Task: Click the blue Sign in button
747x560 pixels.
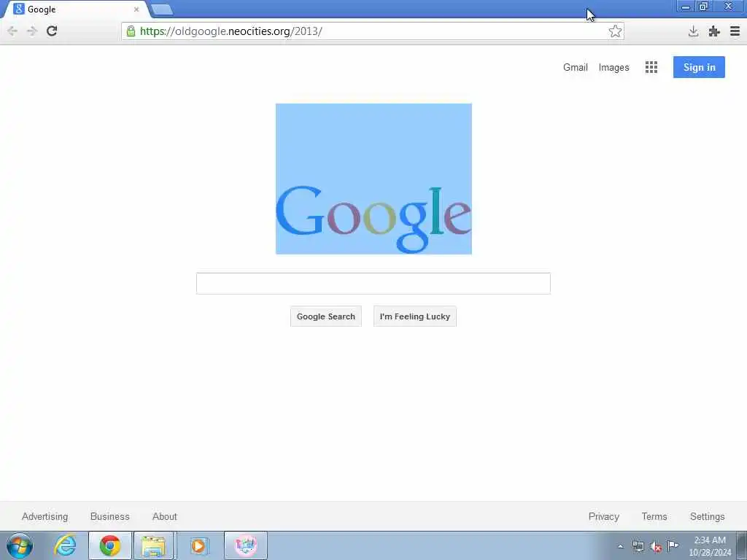Action: [699, 67]
